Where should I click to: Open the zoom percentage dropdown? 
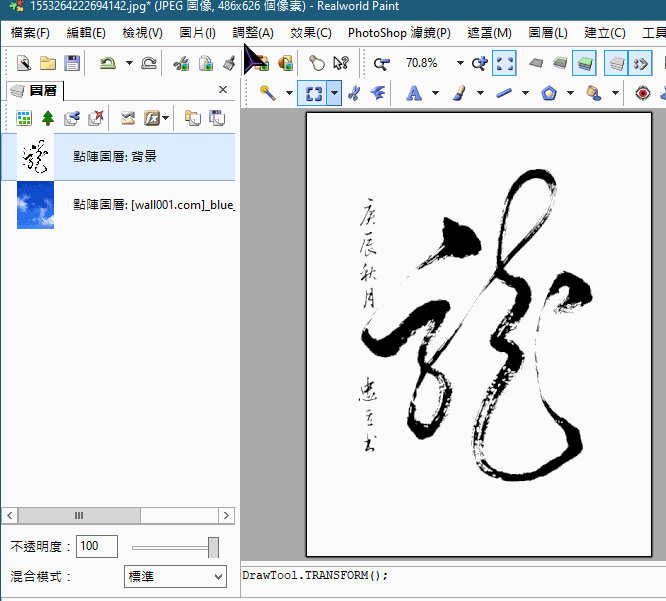460,63
